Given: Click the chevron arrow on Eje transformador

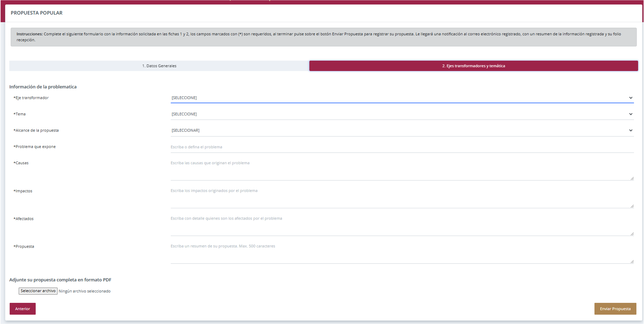Looking at the screenshot, I should click(x=630, y=98).
